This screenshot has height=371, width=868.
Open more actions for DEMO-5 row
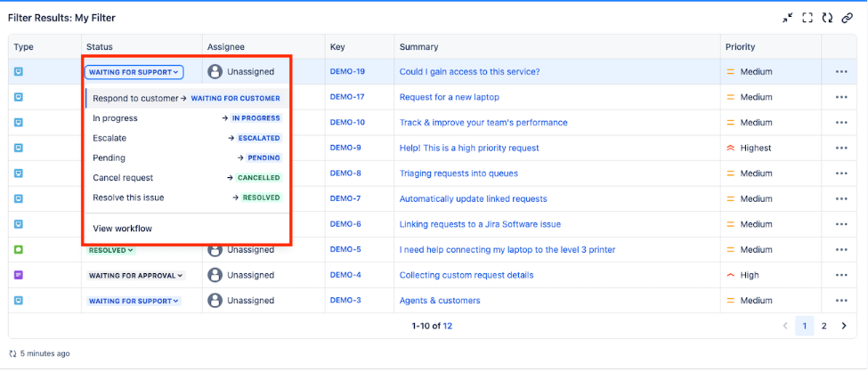pyautogui.click(x=841, y=249)
